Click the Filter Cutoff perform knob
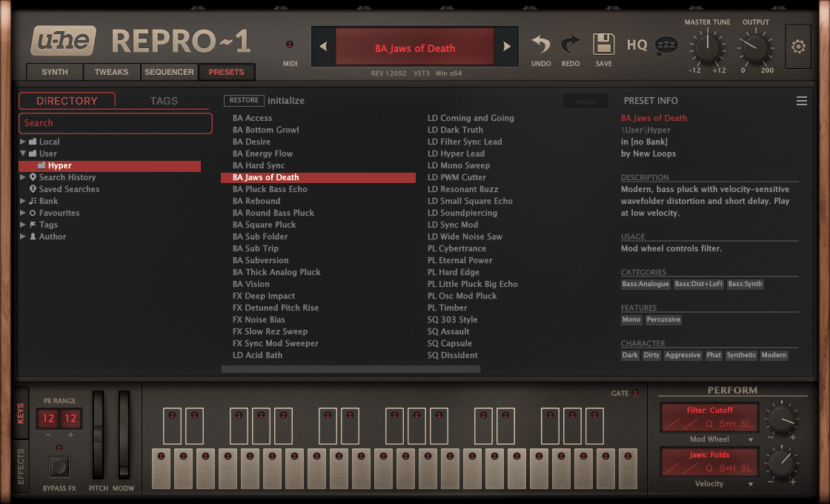 (781, 418)
